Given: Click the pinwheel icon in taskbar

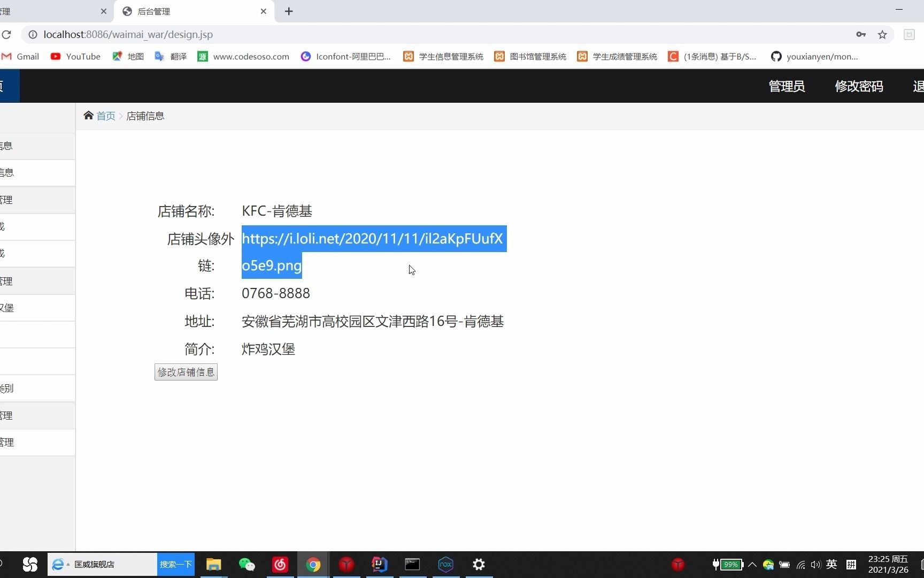Looking at the screenshot, I should [30, 565].
